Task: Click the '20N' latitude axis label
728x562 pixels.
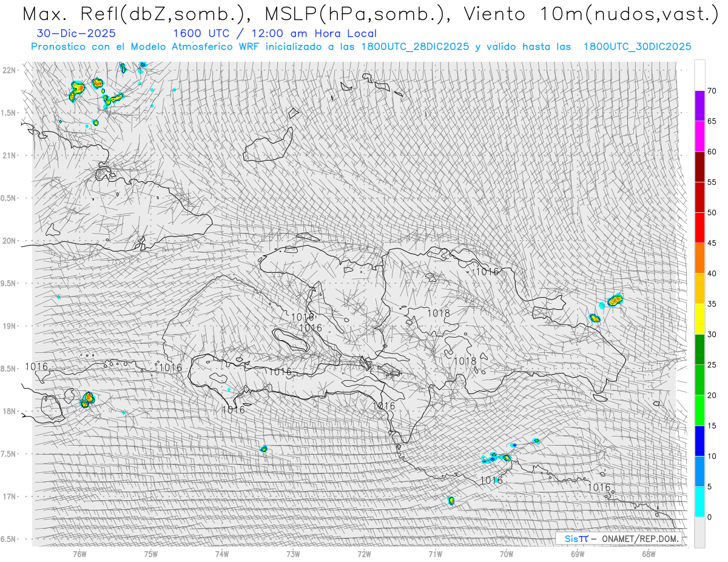Action: (x=10, y=241)
